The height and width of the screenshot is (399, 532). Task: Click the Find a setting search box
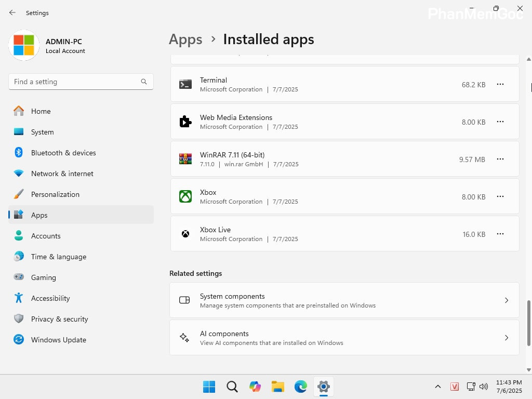tap(81, 82)
